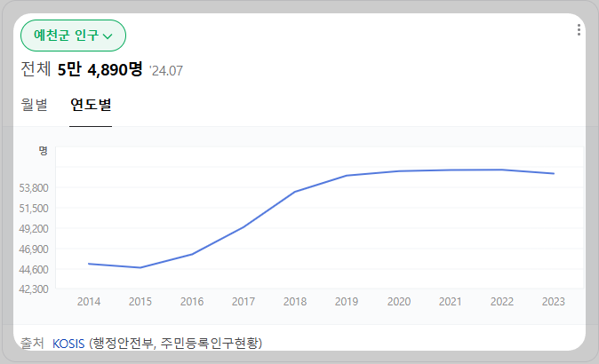Click the 2014 x-axis label
The height and width of the screenshot is (364, 599).
tap(89, 302)
